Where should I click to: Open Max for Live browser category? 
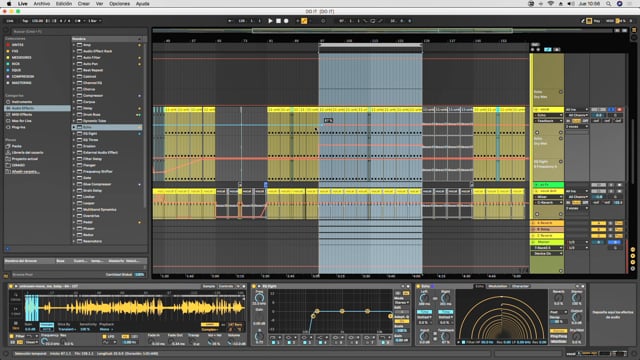coord(22,121)
